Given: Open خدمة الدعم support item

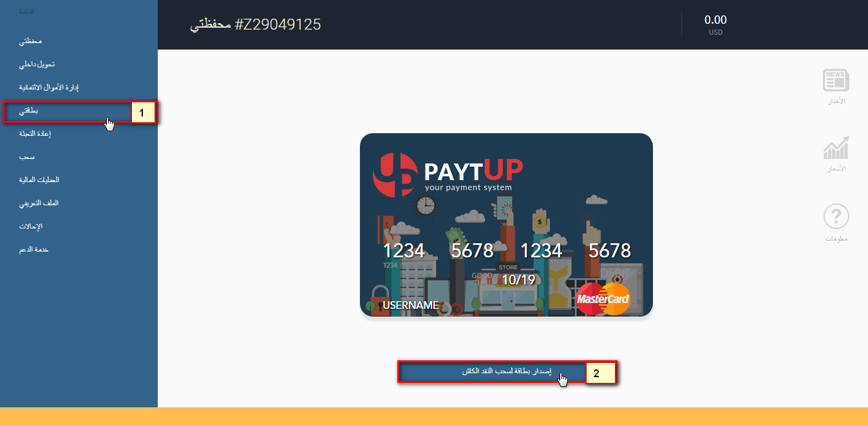Looking at the screenshot, I should point(33,250).
